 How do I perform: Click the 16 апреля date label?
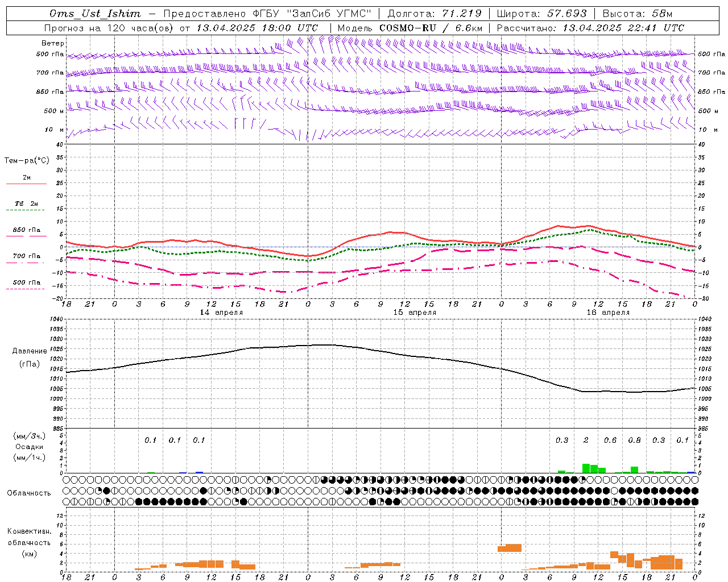coord(608,313)
